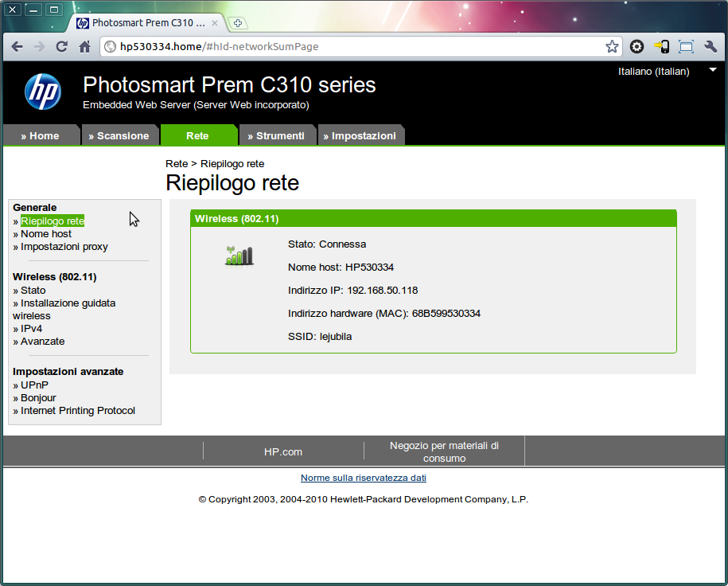Click the Wireless (802.11) panel header
This screenshot has width=728, height=586.
point(434,219)
